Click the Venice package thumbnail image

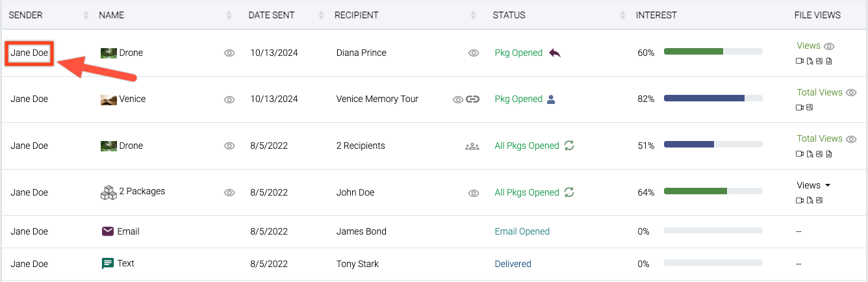point(108,99)
